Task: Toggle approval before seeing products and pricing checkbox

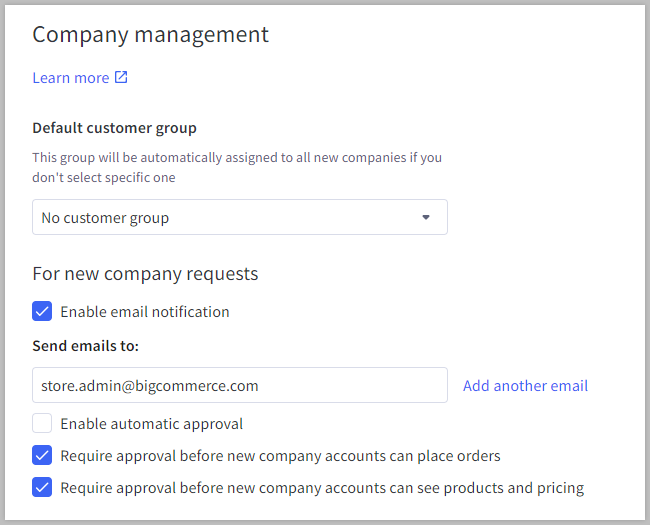Action: coord(42,488)
